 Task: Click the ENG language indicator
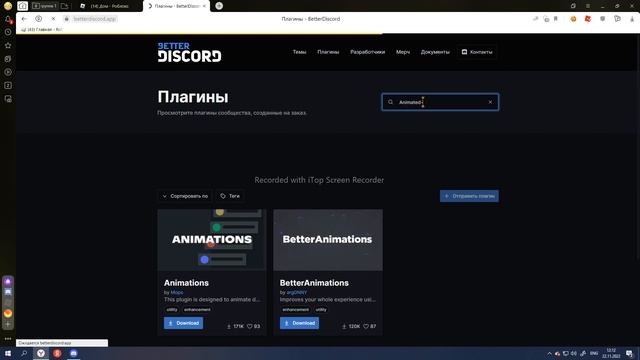click(x=594, y=353)
